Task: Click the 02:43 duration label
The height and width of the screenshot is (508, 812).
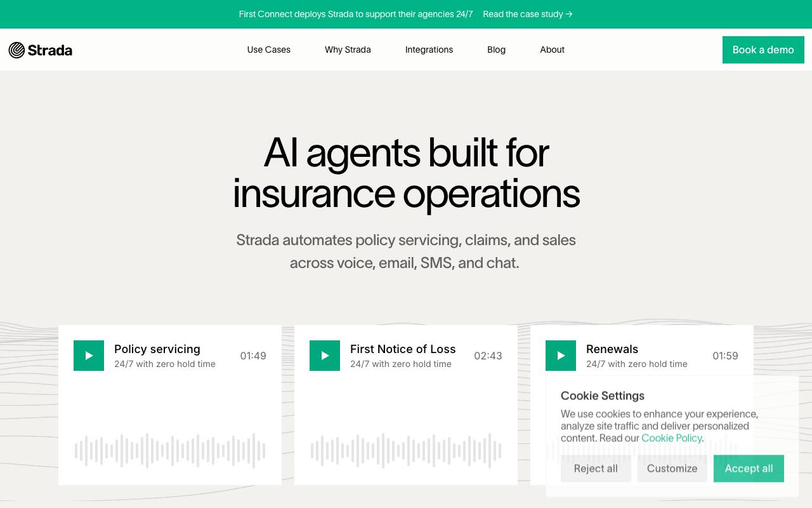Action: 488,356
